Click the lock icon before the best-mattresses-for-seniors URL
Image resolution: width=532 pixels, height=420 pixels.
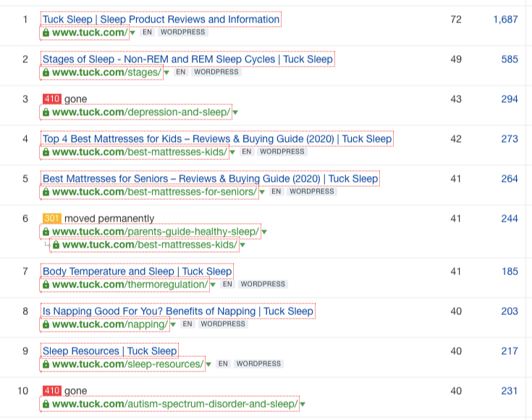tap(46, 192)
